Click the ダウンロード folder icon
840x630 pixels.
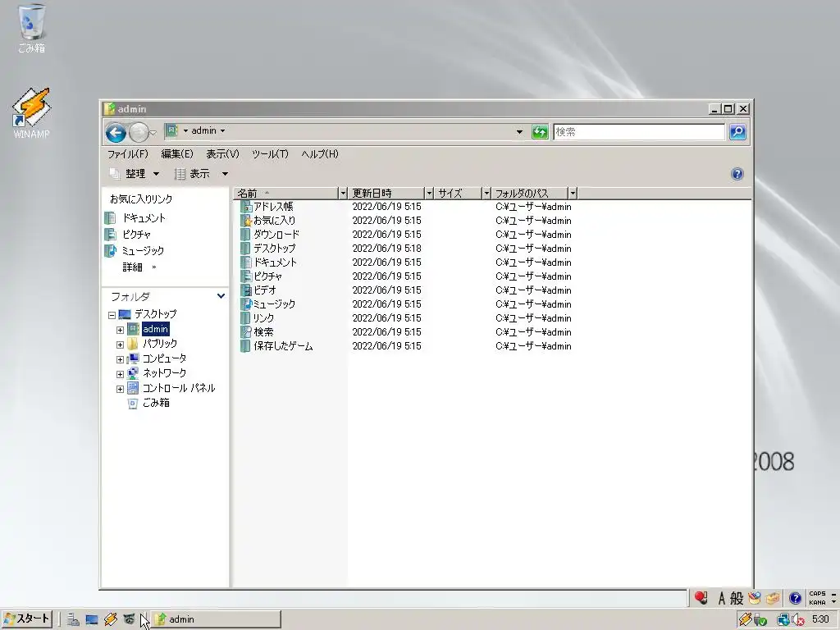pyautogui.click(x=245, y=234)
